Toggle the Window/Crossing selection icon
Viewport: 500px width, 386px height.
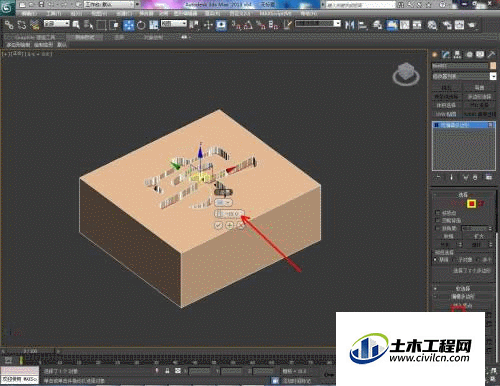click(114, 25)
